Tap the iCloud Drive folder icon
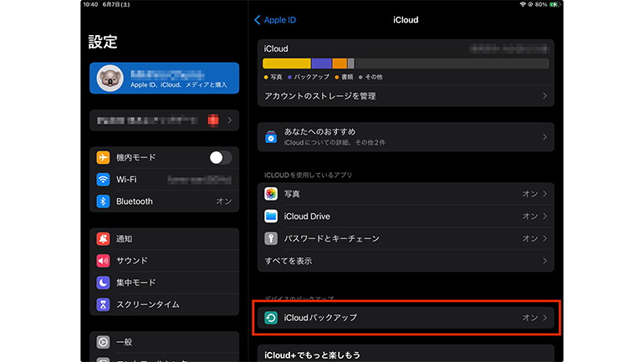Image resolution: width=644 pixels, height=362 pixels. tap(271, 216)
